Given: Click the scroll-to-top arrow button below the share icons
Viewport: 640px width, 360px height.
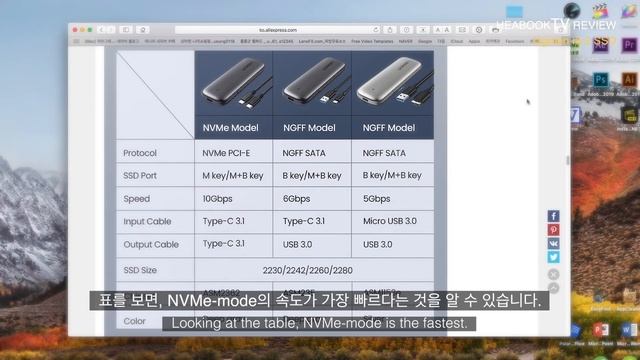Looking at the screenshot, I should [553, 288].
